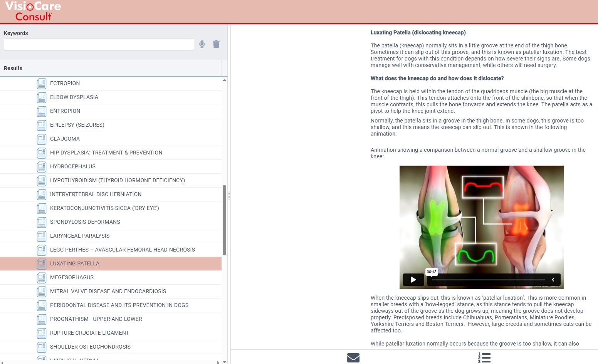Click the document icon beside Ectropion
This screenshot has width=598, height=364.
[x=42, y=84]
